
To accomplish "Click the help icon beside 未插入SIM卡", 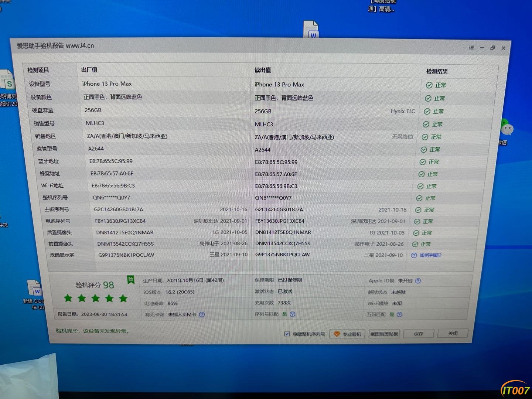I will tap(202, 315).
